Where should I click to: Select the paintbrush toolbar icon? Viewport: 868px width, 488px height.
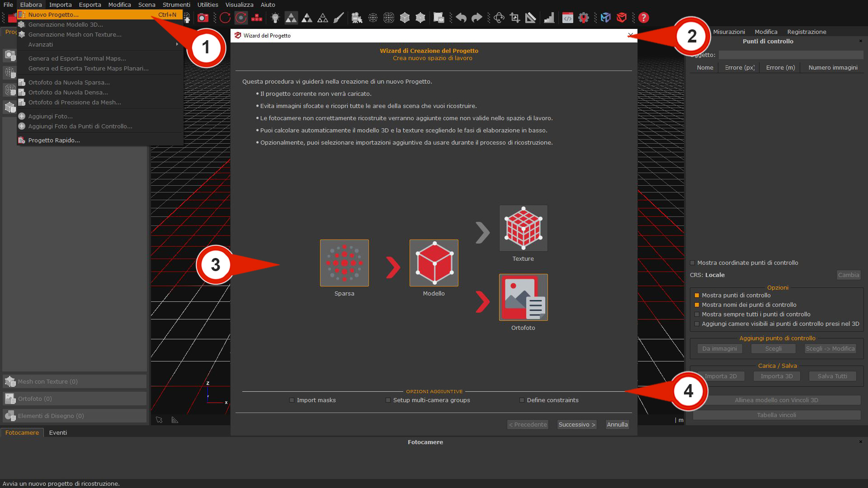(339, 18)
